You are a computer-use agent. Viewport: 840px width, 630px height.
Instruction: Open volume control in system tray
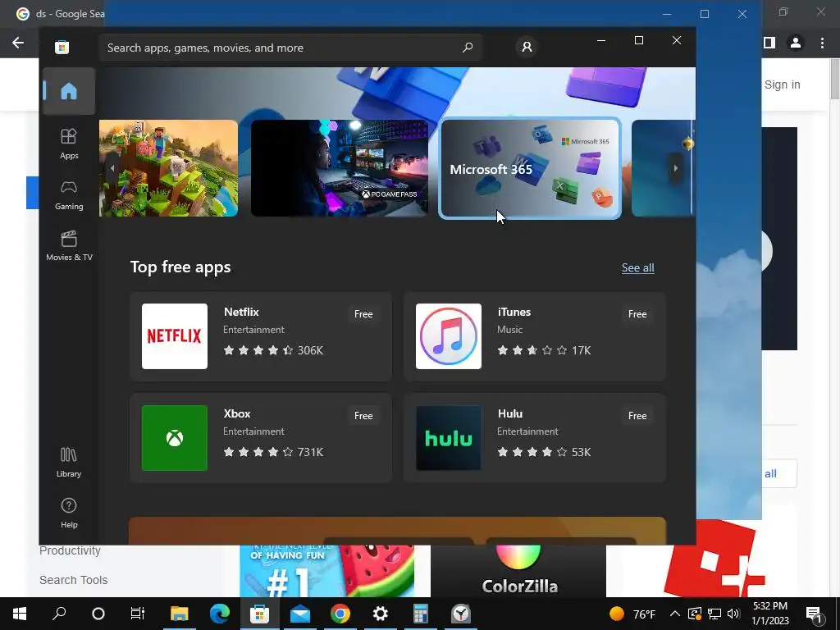tap(733, 614)
